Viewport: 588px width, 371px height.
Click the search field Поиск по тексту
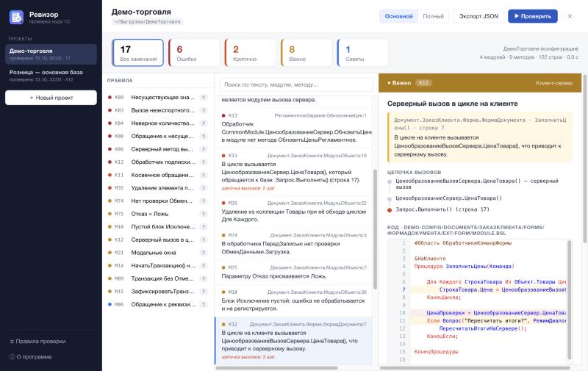coord(296,84)
